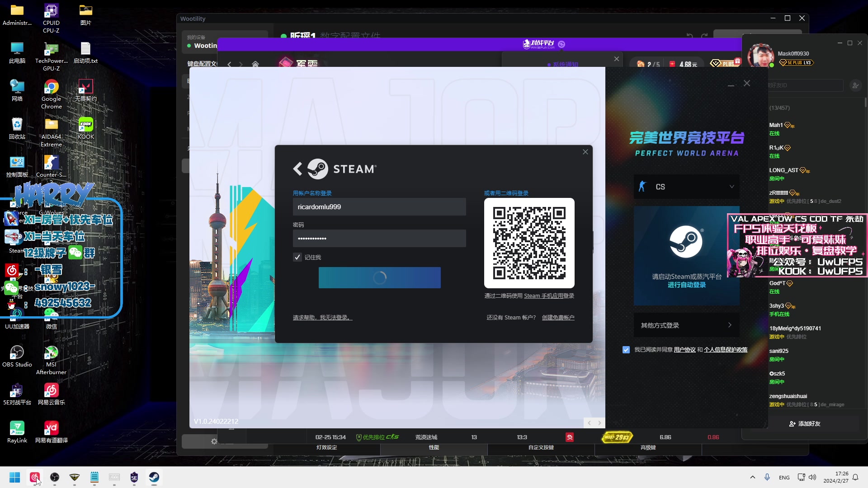This screenshot has height=488, width=868.
Task: Open the CPUID CPU-Z desktop shortcut
Action: (x=51, y=19)
